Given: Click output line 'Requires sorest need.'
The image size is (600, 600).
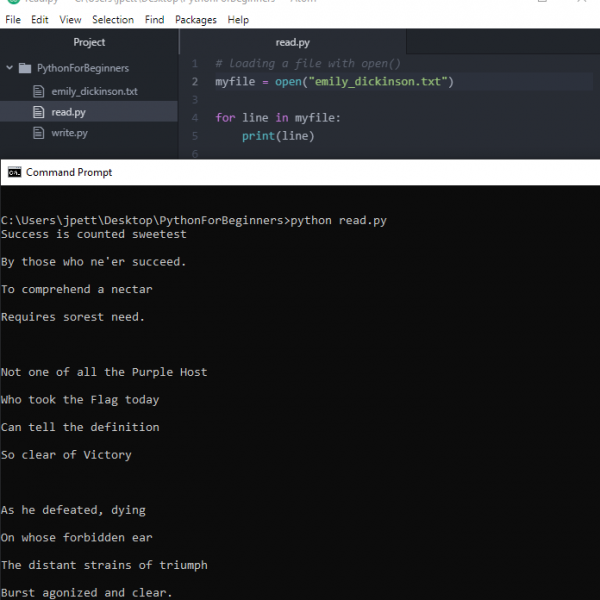Looking at the screenshot, I should coord(73,317).
